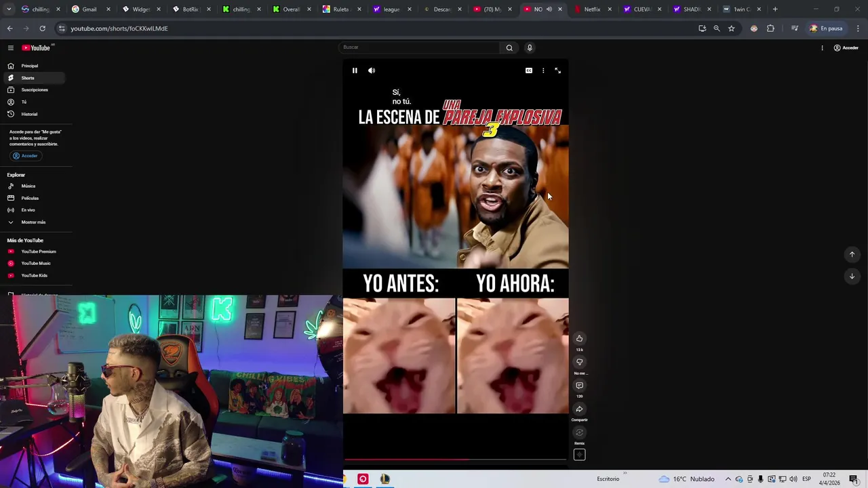The height and width of the screenshot is (488, 868).
Task: Open the notifications center icon
Action: 853,479
